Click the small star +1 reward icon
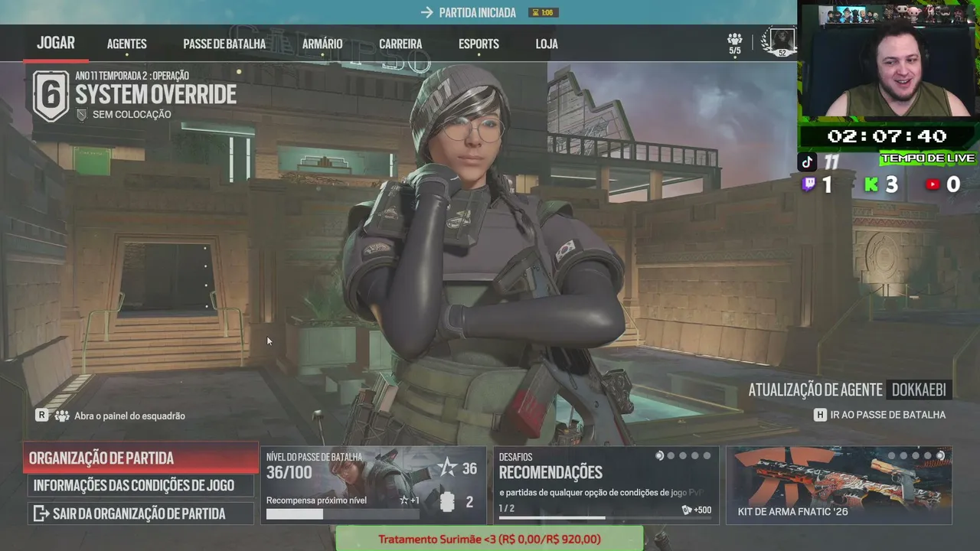 404,500
